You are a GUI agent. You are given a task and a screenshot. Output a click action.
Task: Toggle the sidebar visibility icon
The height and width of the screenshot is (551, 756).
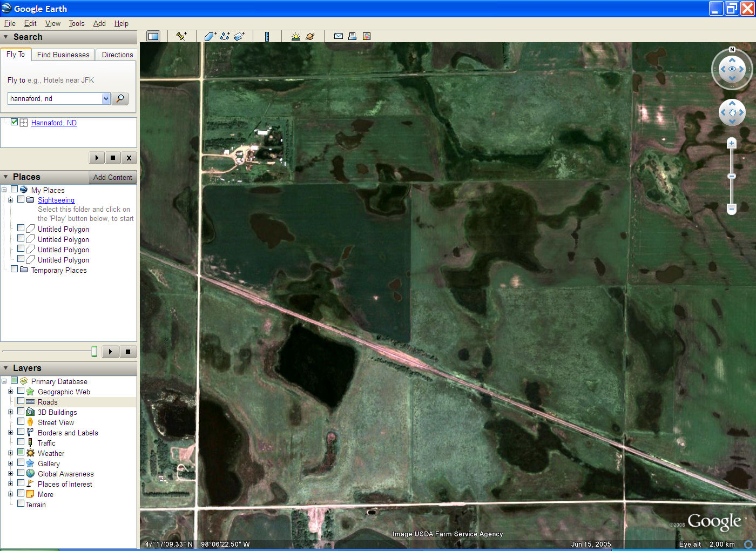pos(153,36)
